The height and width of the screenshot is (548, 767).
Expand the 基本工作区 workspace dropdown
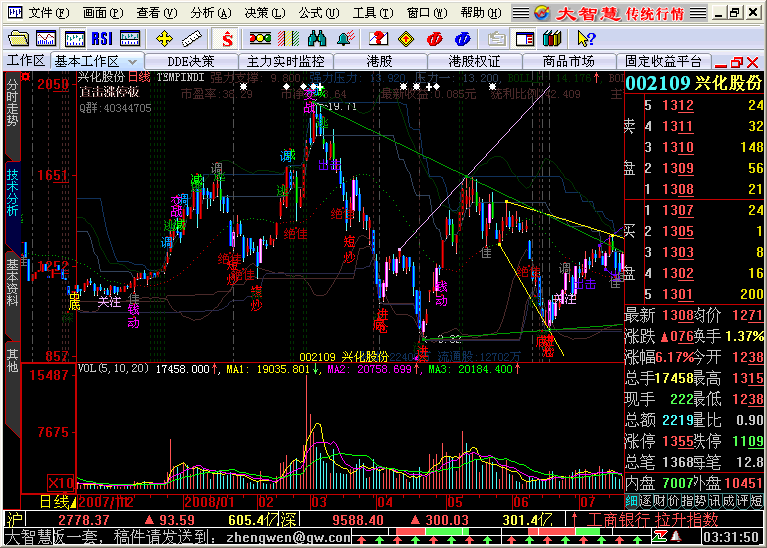pyautogui.click(x=132, y=62)
